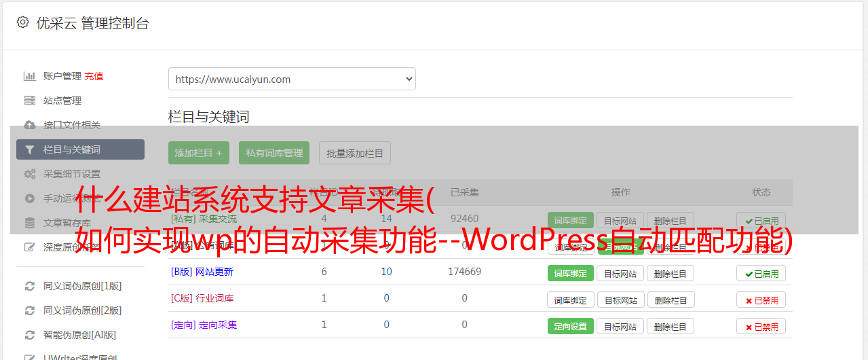Click the 栏目与关键词 page heading
This screenshot has height=360, width=868.
(x=208, y=117)
